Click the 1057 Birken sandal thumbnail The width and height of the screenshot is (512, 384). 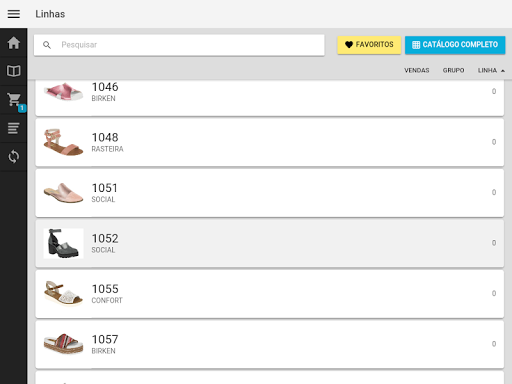(63, 344)
